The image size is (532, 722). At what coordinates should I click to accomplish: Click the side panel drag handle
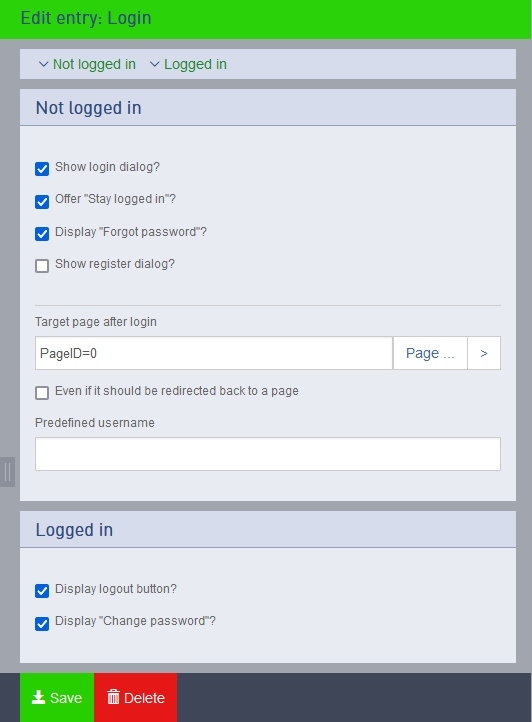(x=7, y=472)
